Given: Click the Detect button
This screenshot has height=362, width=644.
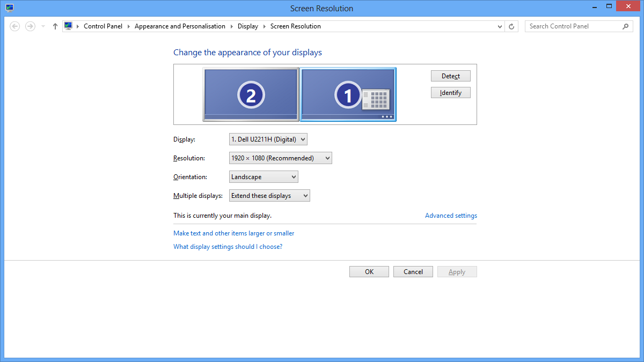Looking at the screenshot, I should [451, 76].
